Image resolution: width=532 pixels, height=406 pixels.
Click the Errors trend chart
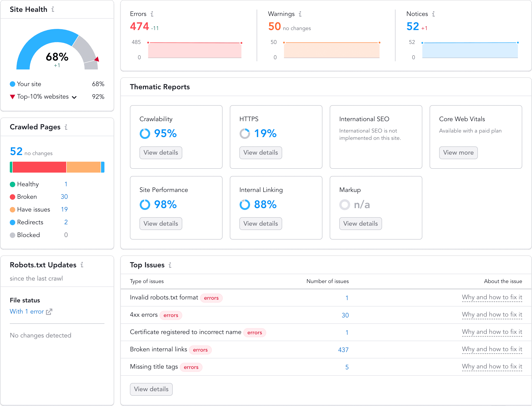coord(195,50)
